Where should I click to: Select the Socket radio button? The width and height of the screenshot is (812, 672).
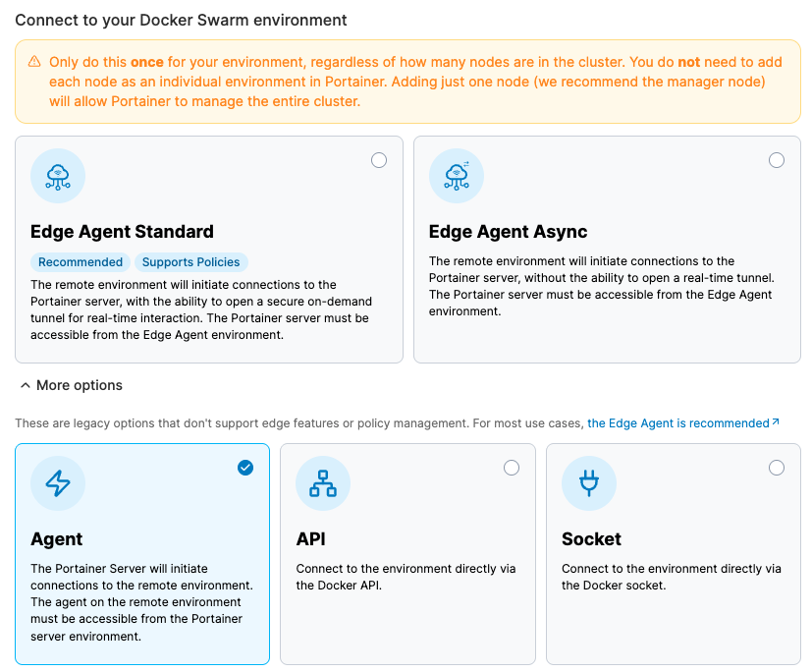(x=777, y=468)
